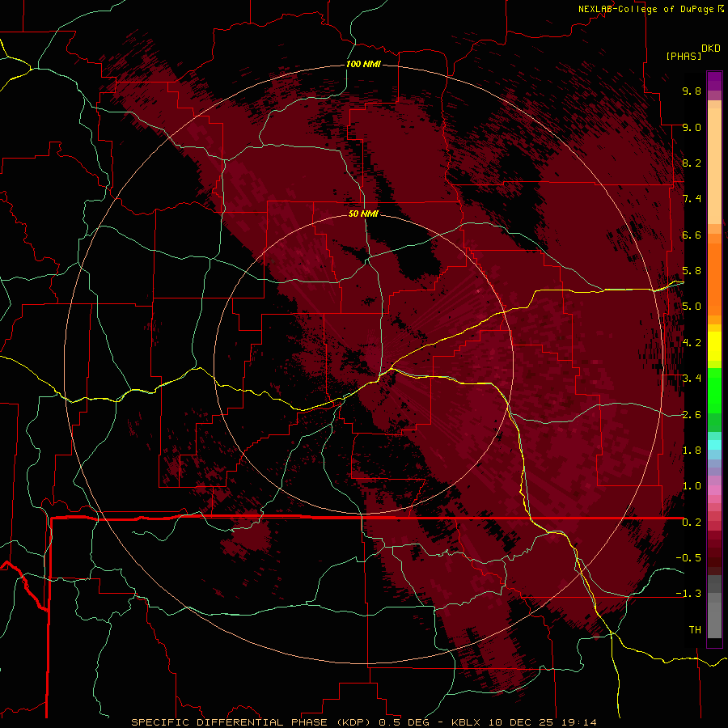Click the orange color bar segment
Image resolution: width=728 pixels, height=728 pixels.
714,278
